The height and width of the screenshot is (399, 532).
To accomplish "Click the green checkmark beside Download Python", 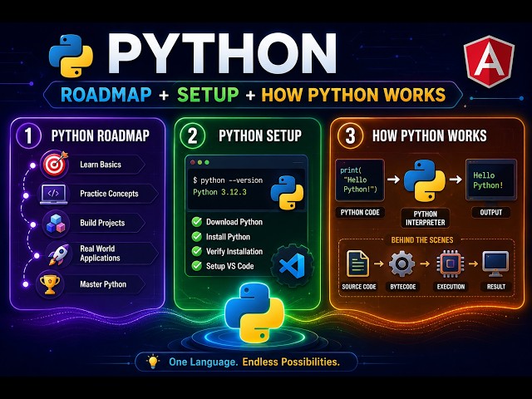I will (x=197, y=222).
